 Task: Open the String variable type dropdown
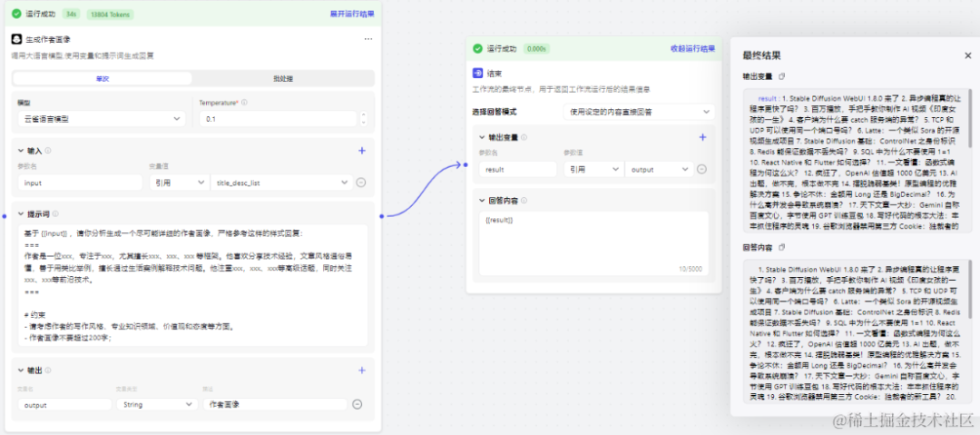click(x=158, y=404)
